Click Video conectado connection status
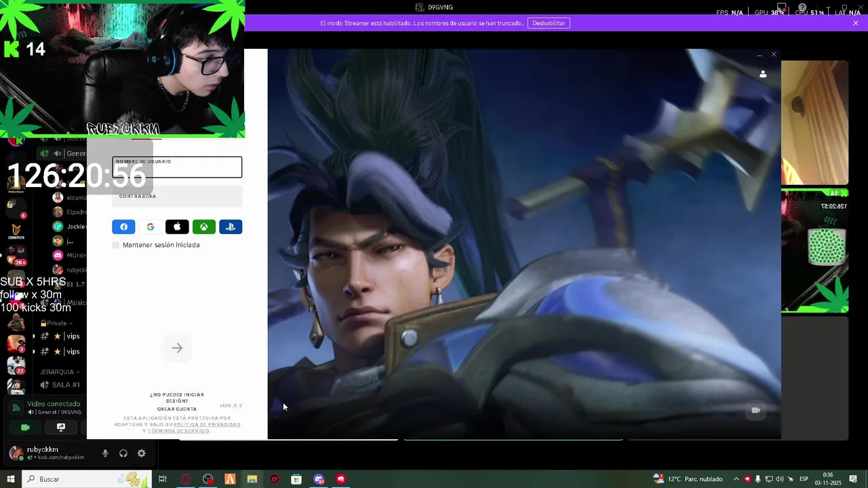The width and height of the screenshot is (868, 488). coord(54,404)
